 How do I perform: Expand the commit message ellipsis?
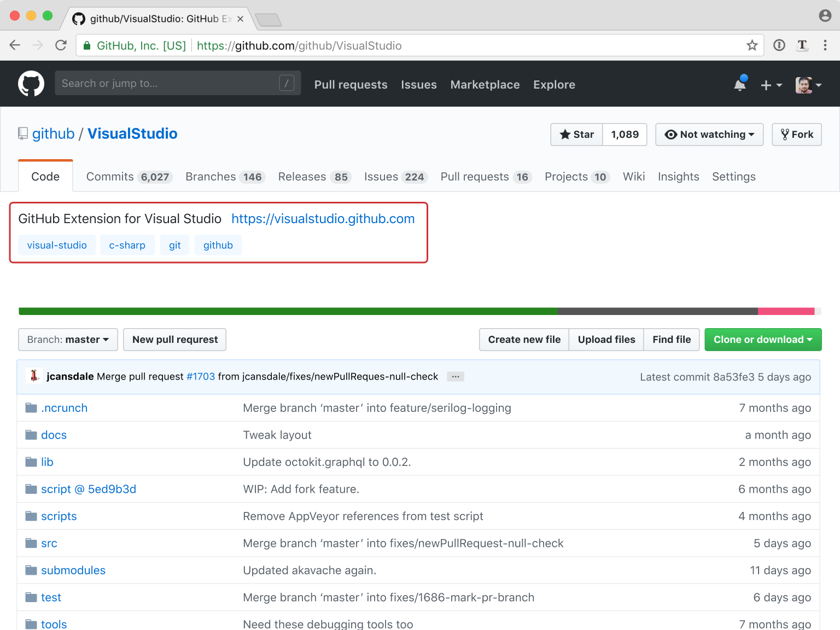(455, 377)
